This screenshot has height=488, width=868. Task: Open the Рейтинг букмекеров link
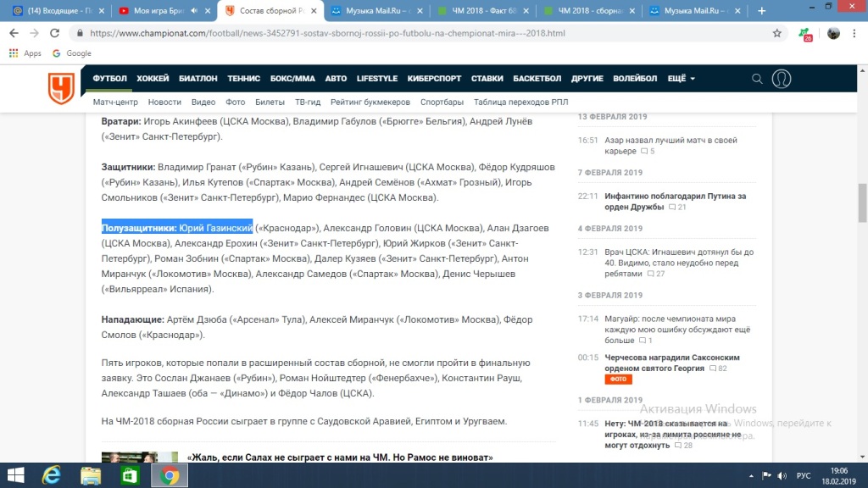[370, 102]
